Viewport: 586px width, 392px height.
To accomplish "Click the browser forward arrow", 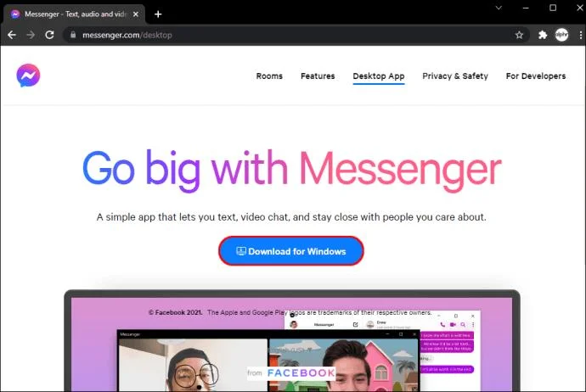I will pyautogui.click(x=31, y=35).
